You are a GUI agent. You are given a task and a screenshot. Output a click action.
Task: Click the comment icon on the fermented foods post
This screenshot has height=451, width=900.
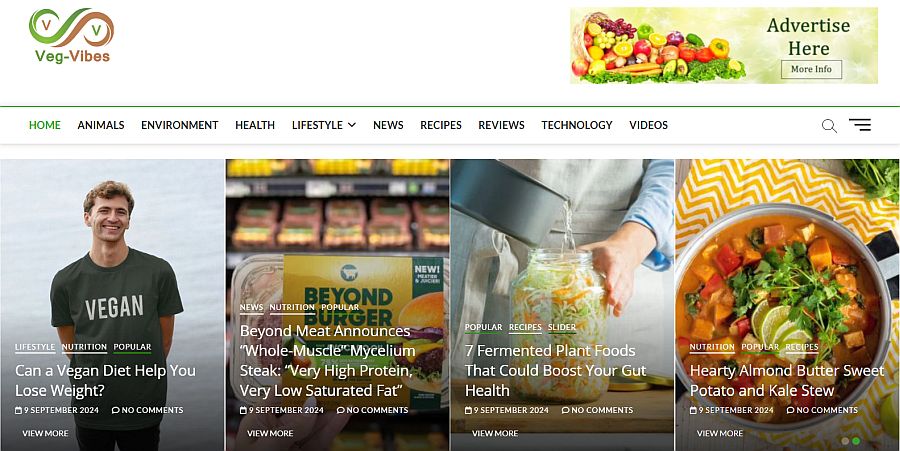[x=565, y=410]
